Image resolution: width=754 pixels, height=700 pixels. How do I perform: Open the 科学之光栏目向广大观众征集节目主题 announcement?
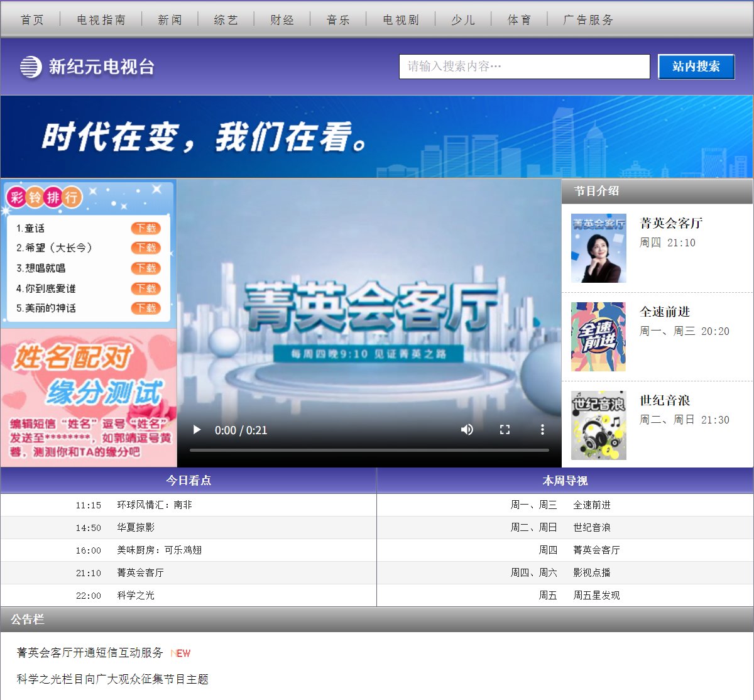(x=112, y=679)
